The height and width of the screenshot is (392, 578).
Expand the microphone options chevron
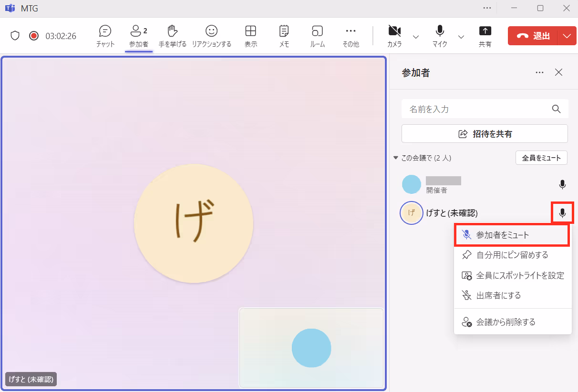(461, 37)
